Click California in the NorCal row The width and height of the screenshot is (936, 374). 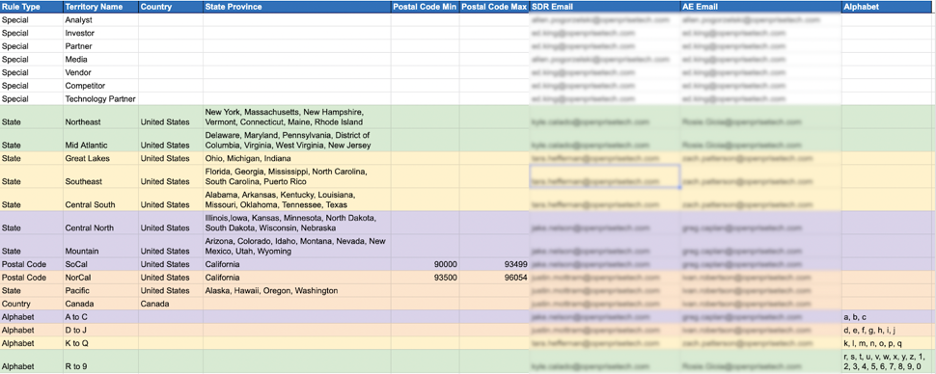pyautogui.click(x=297, y=277)
